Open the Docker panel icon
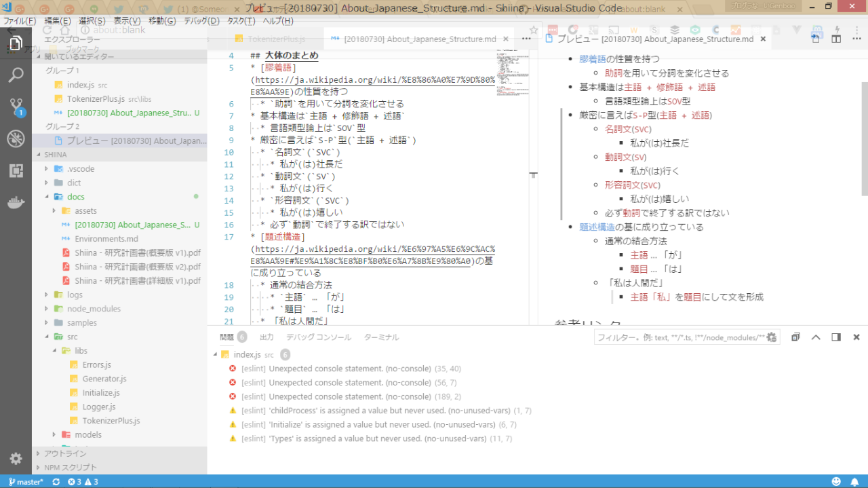The image size is (868, 488). [16, 203]
